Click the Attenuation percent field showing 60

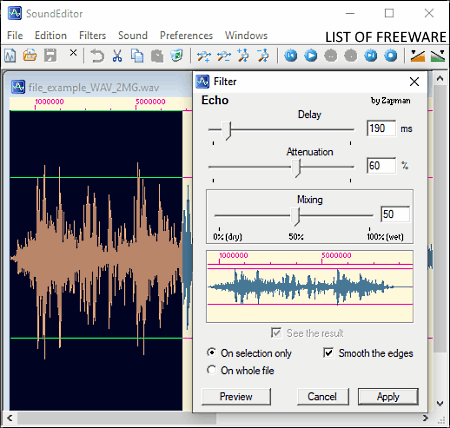(381, 166)
